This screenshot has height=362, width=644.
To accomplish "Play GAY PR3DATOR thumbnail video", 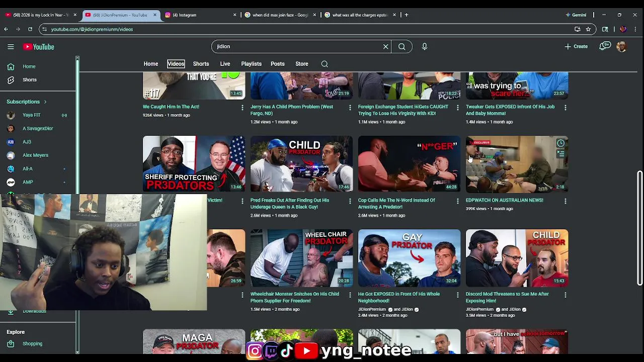I will click(409, 258).
